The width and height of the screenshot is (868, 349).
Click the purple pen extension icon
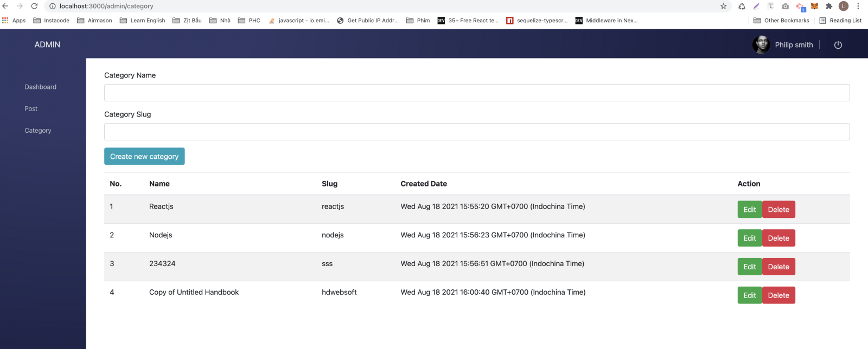pos(756,6)
